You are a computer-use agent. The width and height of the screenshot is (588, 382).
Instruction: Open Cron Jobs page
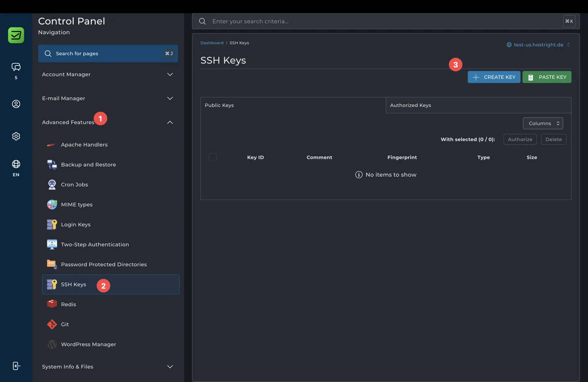[111, 185]
